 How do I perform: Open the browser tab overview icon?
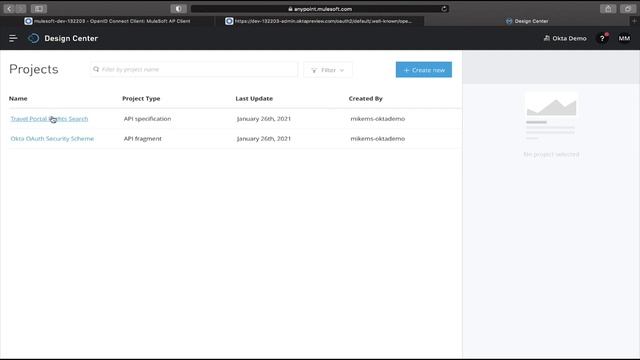pyautogui.click(x=628, y=9)
